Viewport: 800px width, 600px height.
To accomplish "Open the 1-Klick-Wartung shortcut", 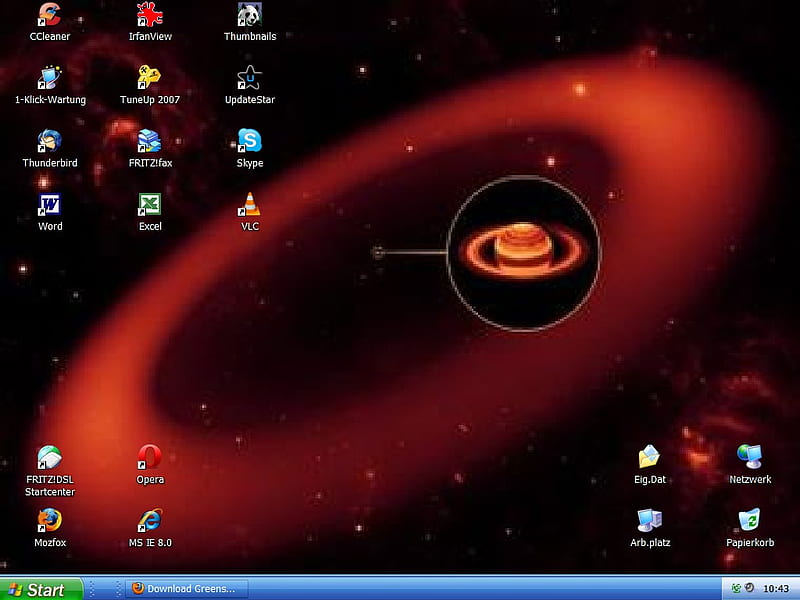I will click(x=49, y=78).
